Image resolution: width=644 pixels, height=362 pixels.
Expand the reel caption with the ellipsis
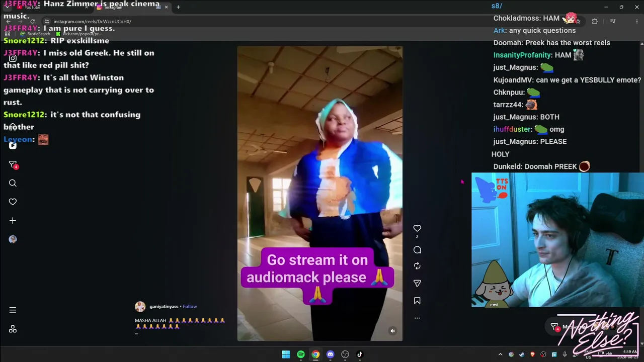pyautogui.click(x=136, y=333)
